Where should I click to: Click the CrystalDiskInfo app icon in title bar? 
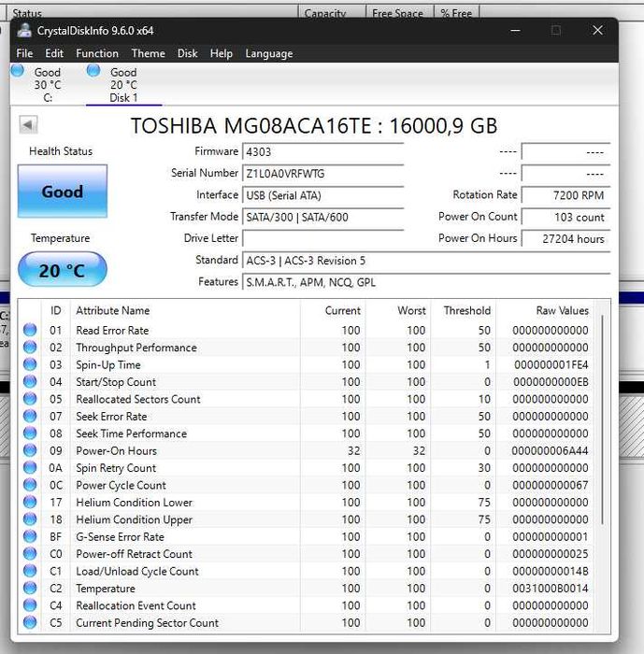point(24,31)
